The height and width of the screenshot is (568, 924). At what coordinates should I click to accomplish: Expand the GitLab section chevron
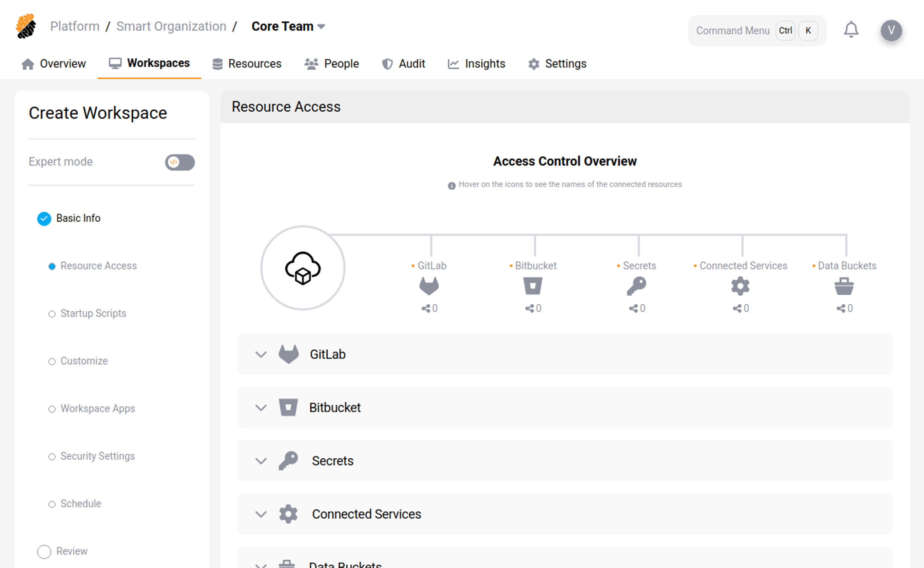click(261, 354)
